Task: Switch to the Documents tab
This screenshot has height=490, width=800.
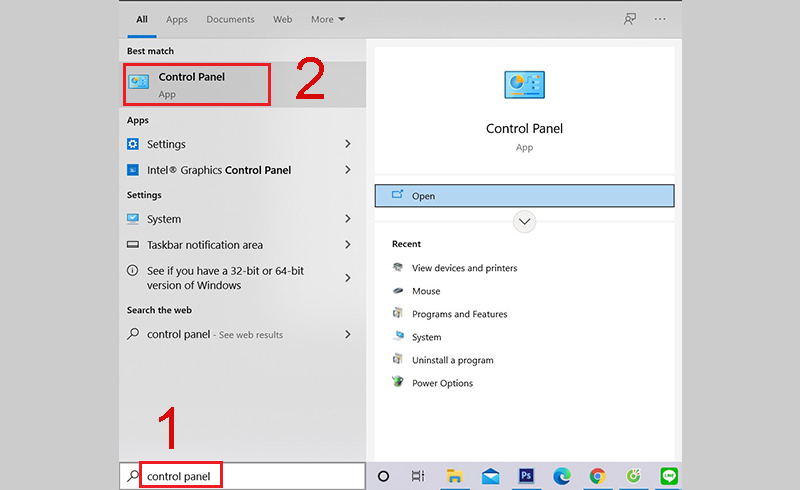Action: [x=230, y=19]
